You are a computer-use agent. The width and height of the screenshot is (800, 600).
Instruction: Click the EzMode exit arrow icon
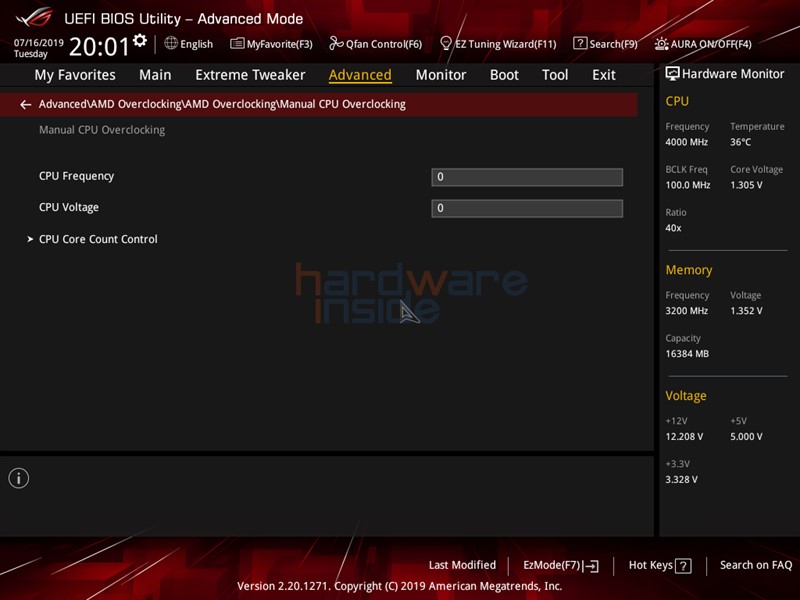point(592,566)
